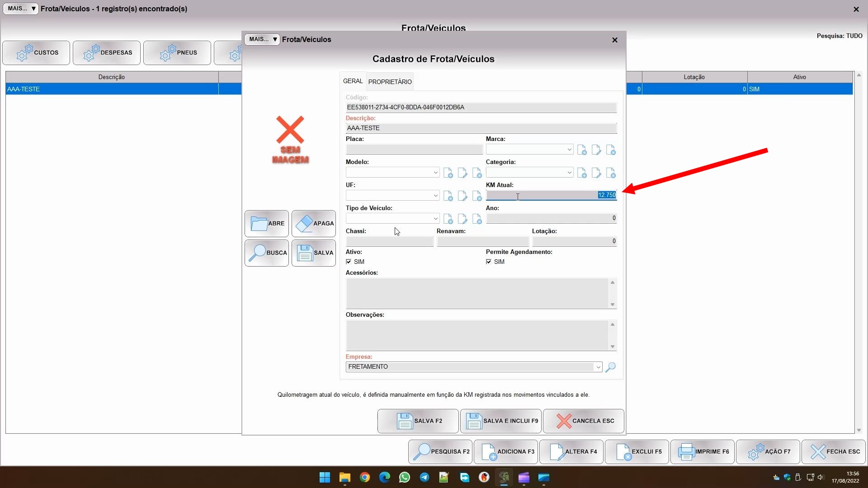This screenshot has width=868, height=488.
Task: Expand the Marca dropdown
Action: pyautogui.click(x=569, y=150)
